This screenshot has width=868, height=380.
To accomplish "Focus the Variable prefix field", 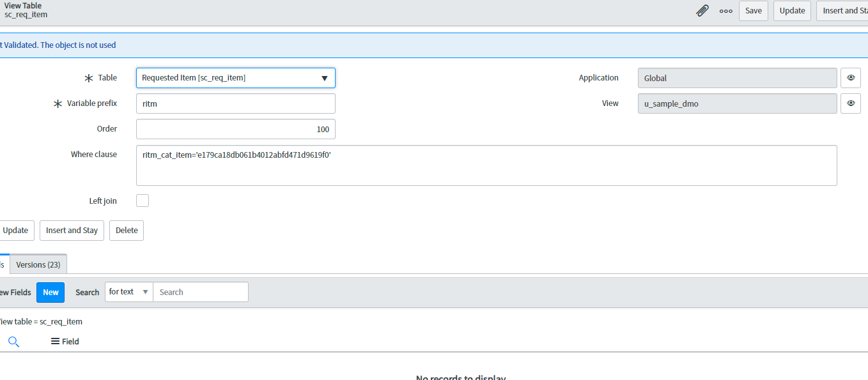I will pos(235,103).
